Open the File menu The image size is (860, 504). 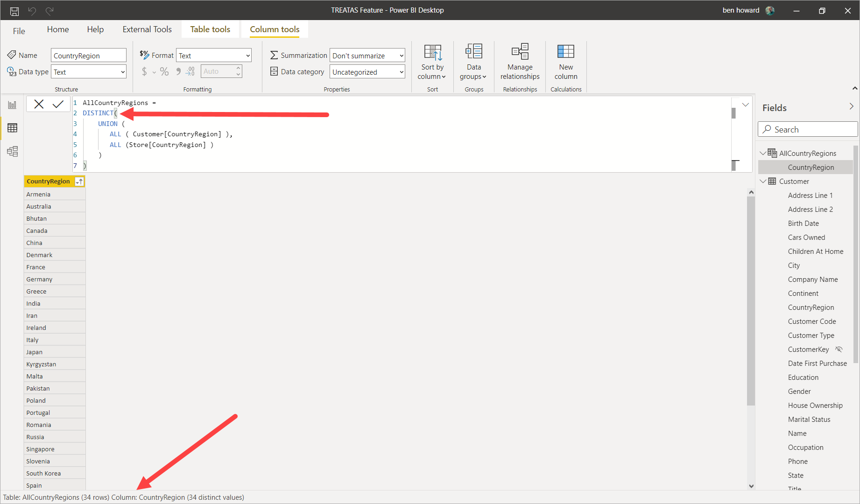click(x=19, y=31)
